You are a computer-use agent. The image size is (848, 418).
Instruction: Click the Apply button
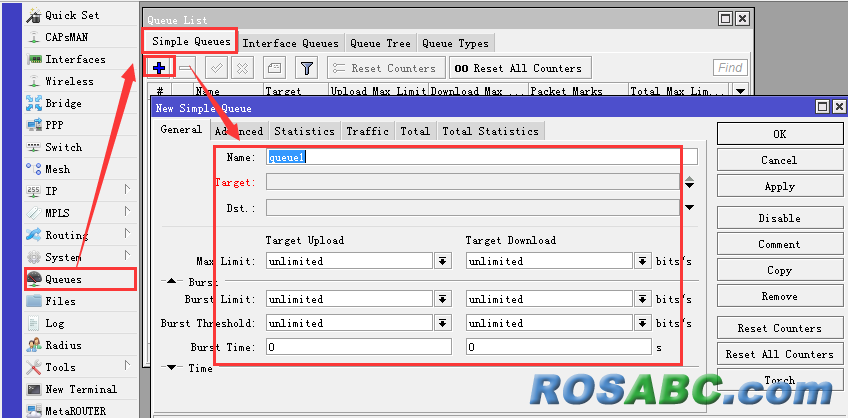[x=779, y=187]
